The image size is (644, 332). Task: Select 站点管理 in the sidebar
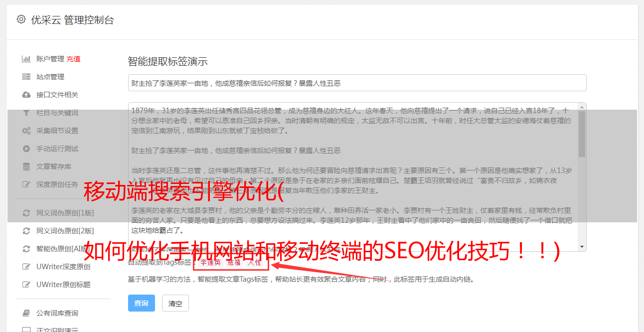[50, 77]
